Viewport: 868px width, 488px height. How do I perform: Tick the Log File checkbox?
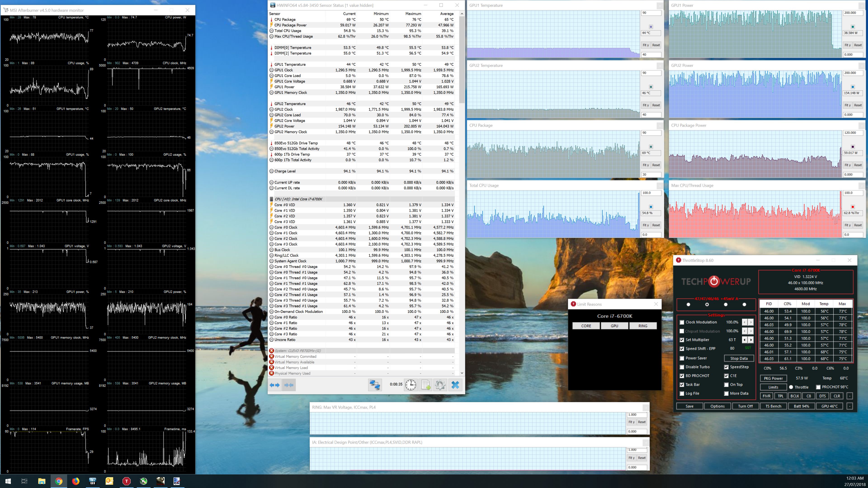point(682,393)
